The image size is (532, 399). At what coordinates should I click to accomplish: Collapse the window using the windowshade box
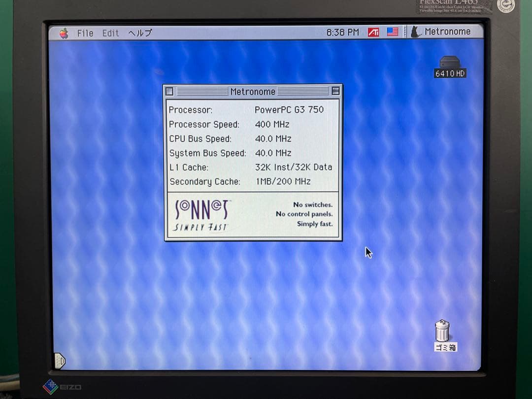click(334, 92)
